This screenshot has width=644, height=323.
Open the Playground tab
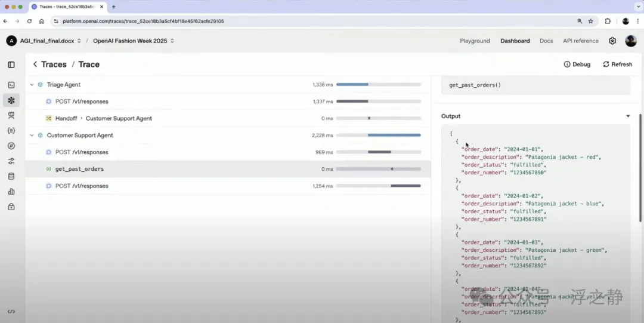pyautogui.click(x=475, y=41)
